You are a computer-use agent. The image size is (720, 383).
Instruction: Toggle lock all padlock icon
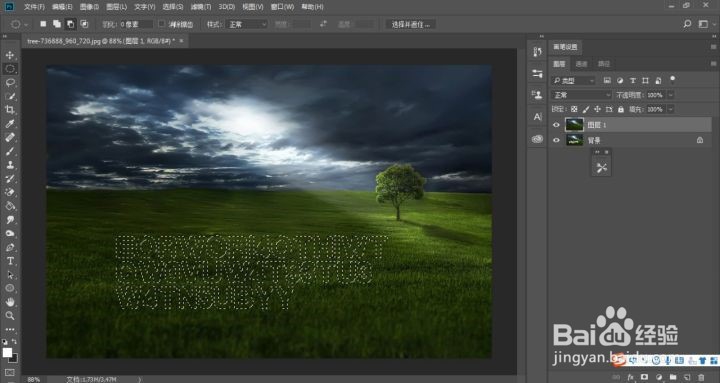[621, 109]
